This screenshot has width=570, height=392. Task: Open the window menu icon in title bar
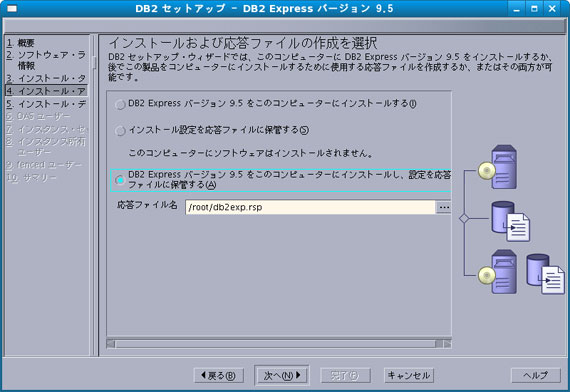click(x=12, y=8)
